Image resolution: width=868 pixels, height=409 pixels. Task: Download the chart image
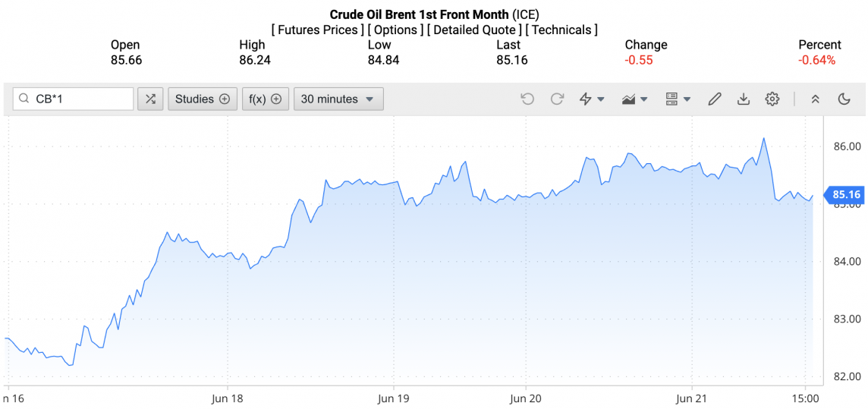pyautogui.click(x=744, y=99)
